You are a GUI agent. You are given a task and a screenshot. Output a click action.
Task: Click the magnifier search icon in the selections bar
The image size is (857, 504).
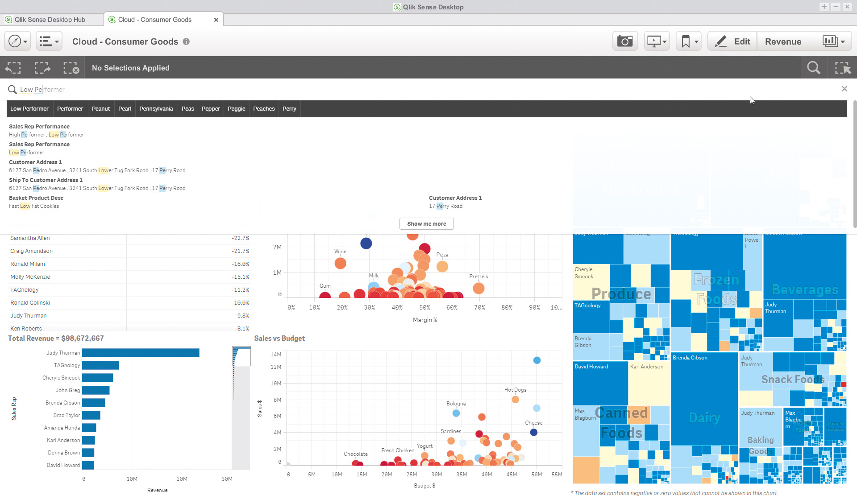pyautogui.click(x=813, y=68)
